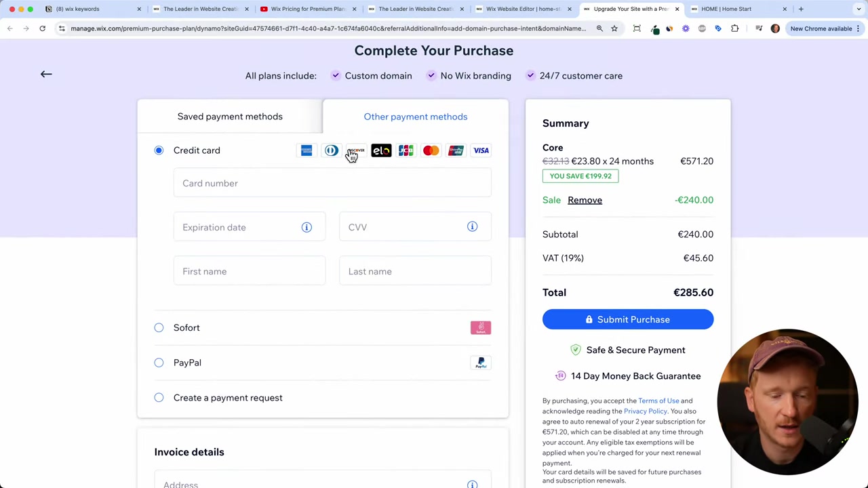Select the Sofort payment option
Viewport: 868px width, 488px height.
(159, 328)
